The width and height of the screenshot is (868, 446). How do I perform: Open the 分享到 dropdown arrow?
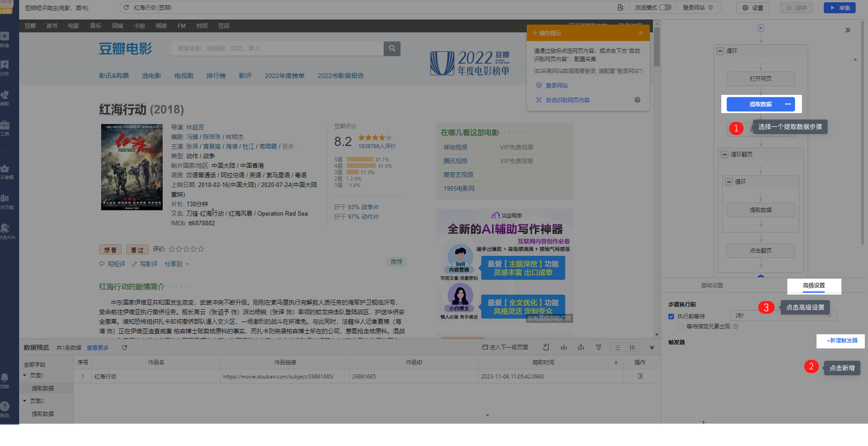tap(187, 264)
